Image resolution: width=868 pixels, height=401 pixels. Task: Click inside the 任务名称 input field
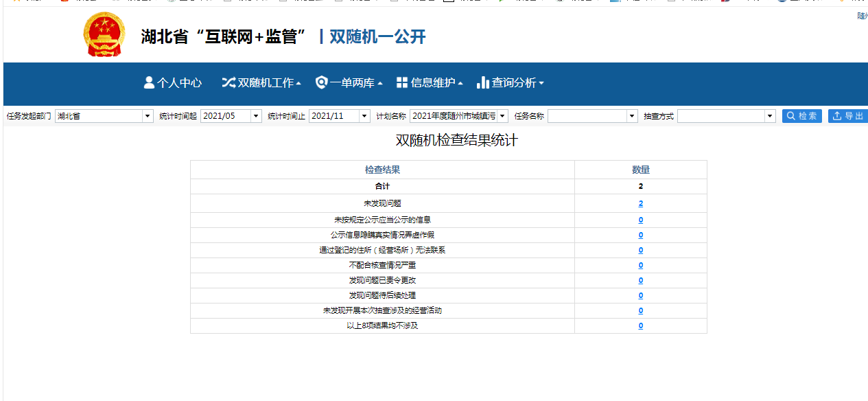(587, 116)
